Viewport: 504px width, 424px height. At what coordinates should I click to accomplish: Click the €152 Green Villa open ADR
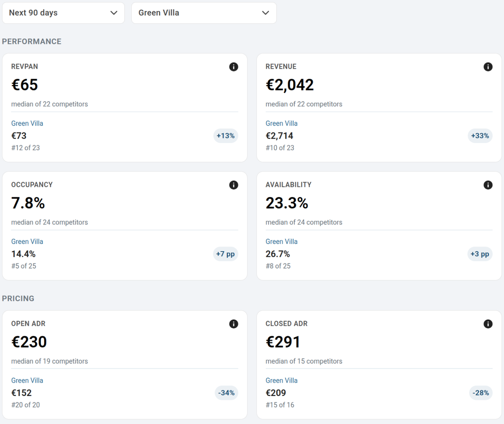point(22,393)
